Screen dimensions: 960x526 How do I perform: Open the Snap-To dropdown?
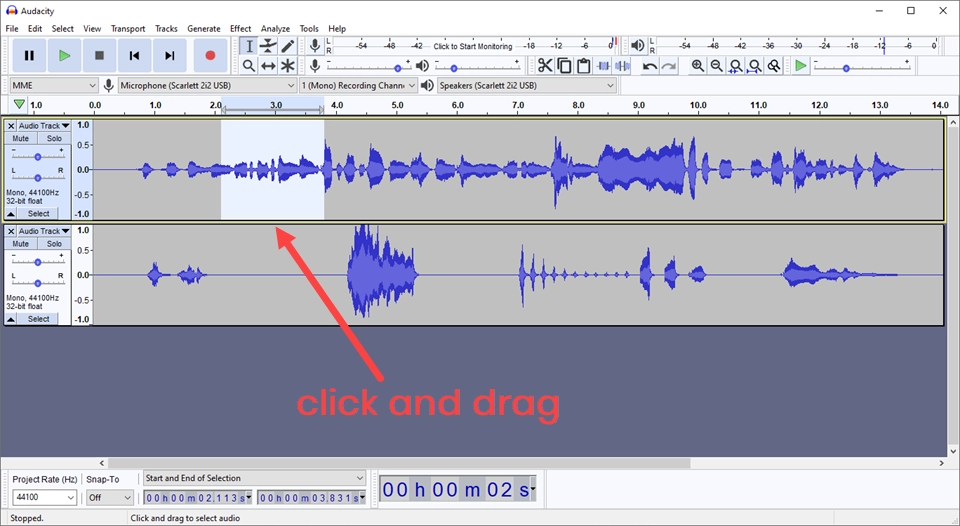(x=109, y=497)
